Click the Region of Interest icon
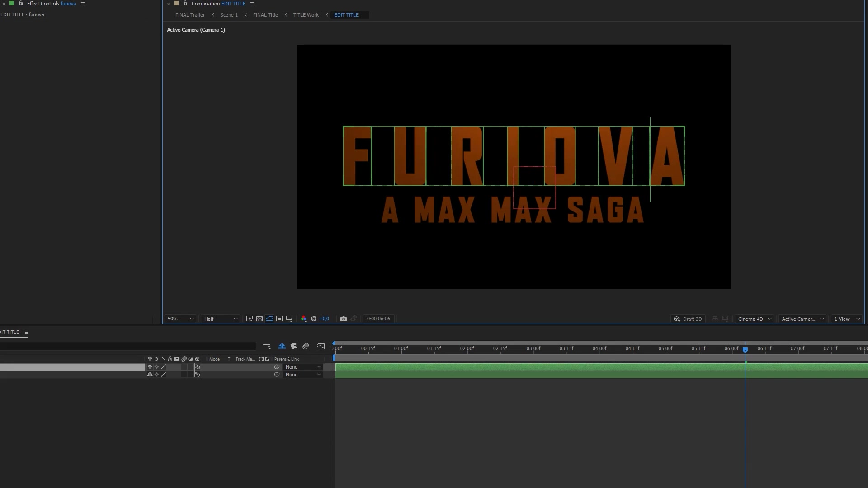Screen dimensions: 868x488 click(x=279, y=319)
